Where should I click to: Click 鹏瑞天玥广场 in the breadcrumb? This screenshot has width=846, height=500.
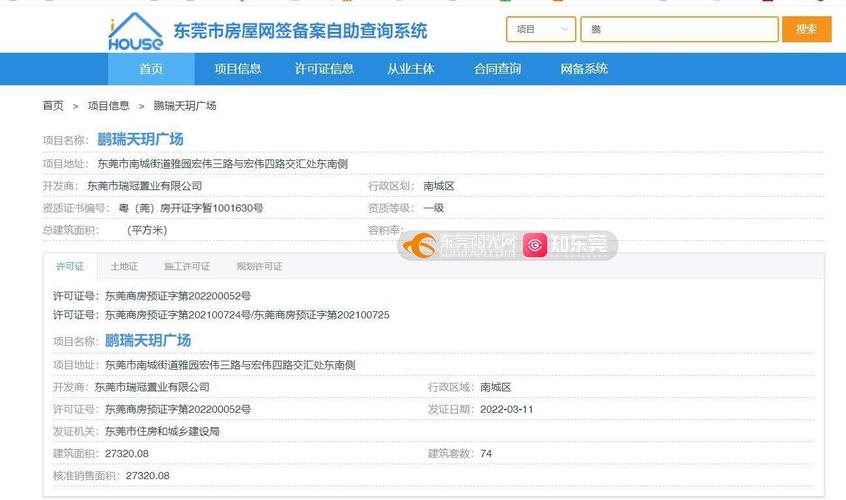tap(185, 106)
